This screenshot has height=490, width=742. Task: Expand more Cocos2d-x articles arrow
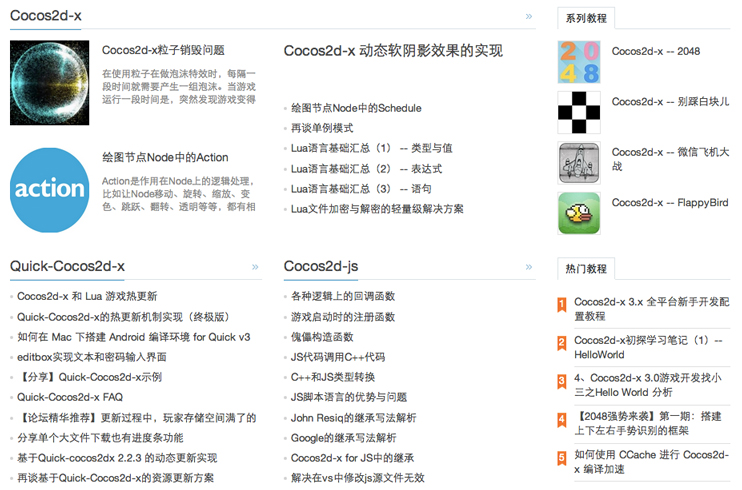coord(529,17)
